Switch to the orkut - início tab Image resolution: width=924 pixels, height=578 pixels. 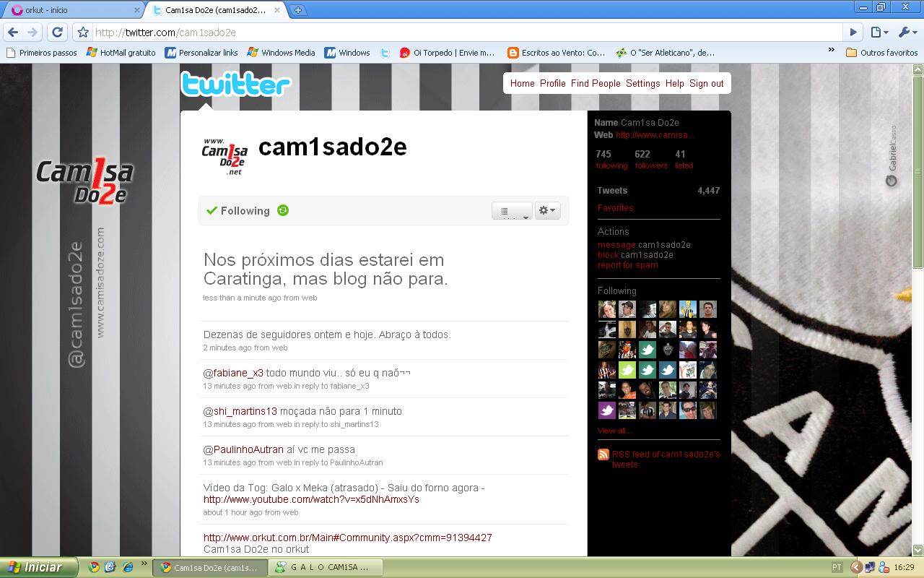tap(72, 10)
